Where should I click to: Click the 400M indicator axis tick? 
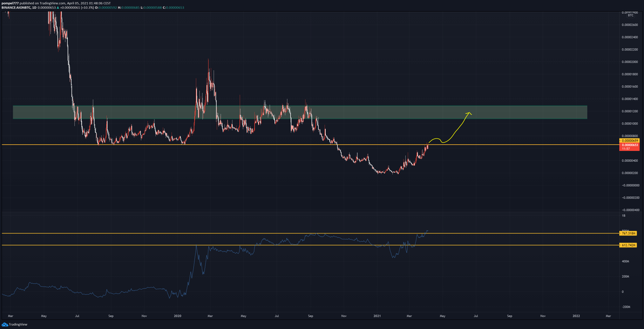click(626, 261)
